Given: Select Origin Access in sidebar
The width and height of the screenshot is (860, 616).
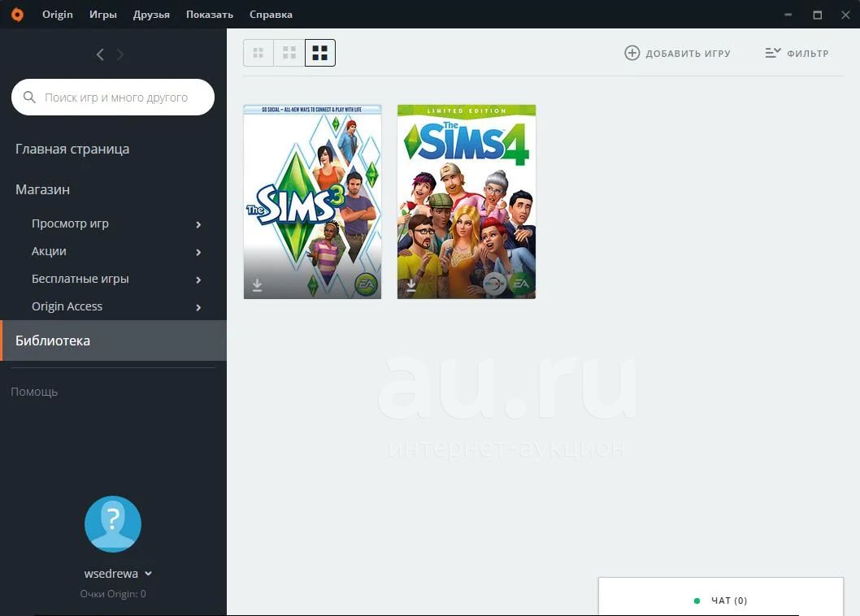Looking at the screenshot, I should [x=67, y=306].
